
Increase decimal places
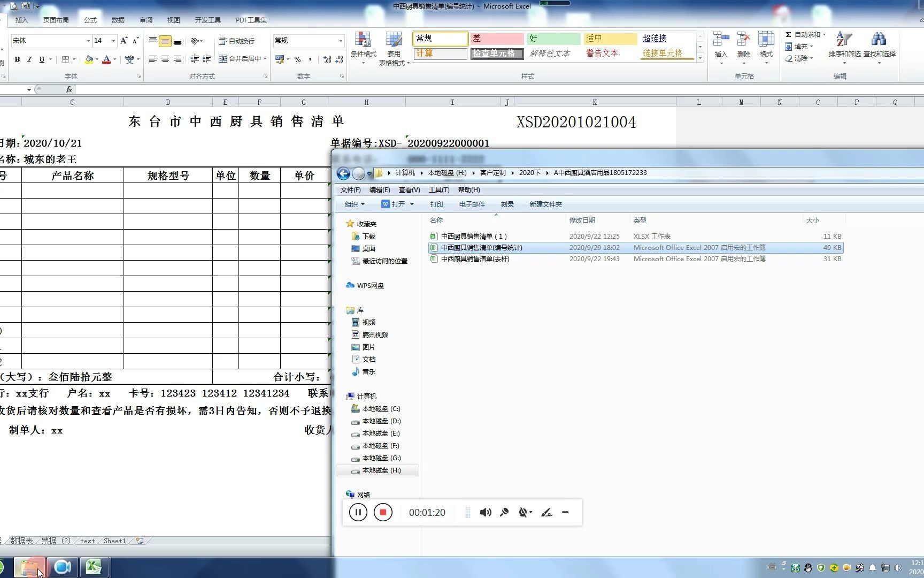(x=327, y=59)
